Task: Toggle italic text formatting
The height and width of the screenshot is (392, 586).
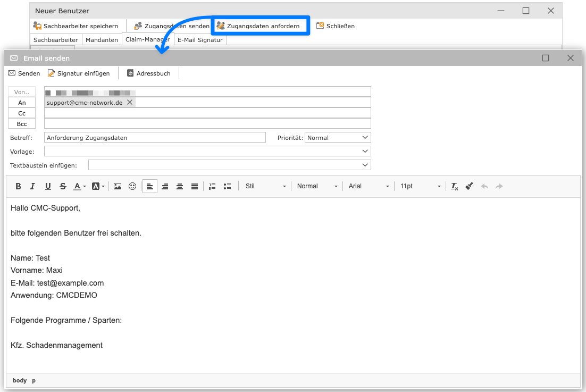Action: tap(32, 186)
